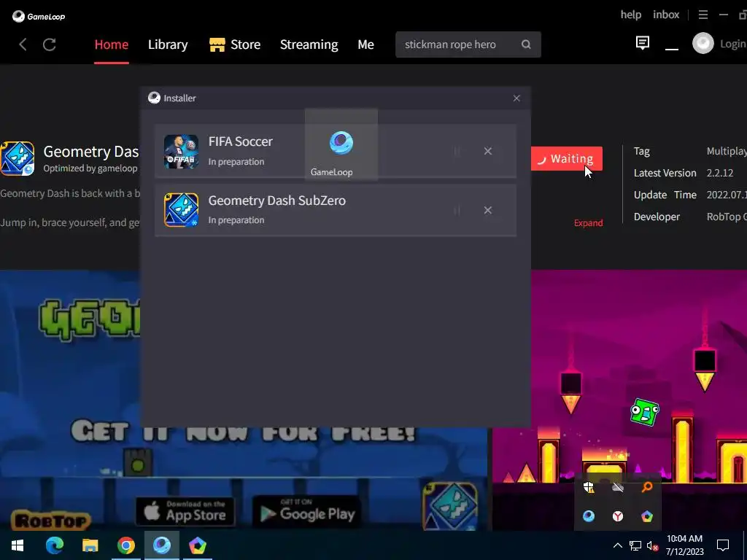Expand the game description
Screen dimensions: 747x560
point(589,223)
